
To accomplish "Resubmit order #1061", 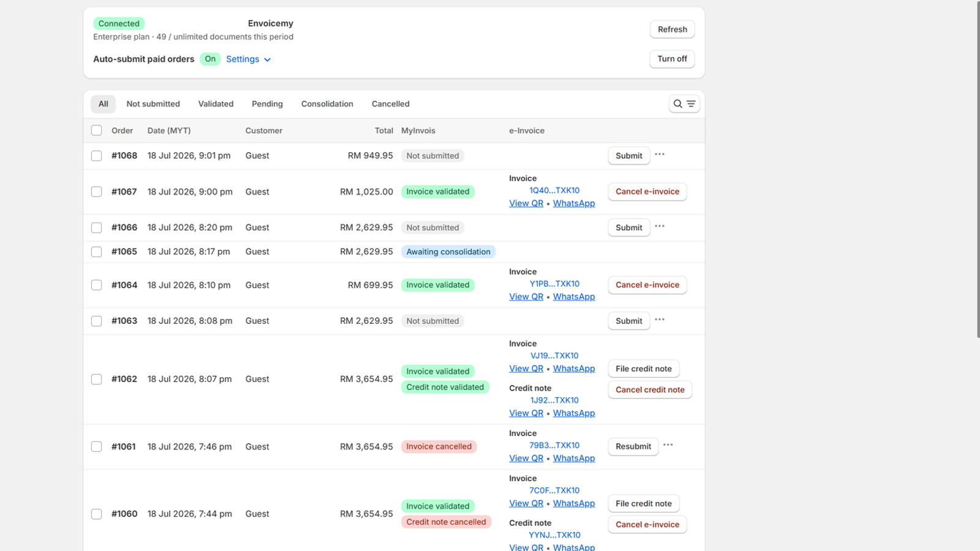I will [x=633, y=446].
